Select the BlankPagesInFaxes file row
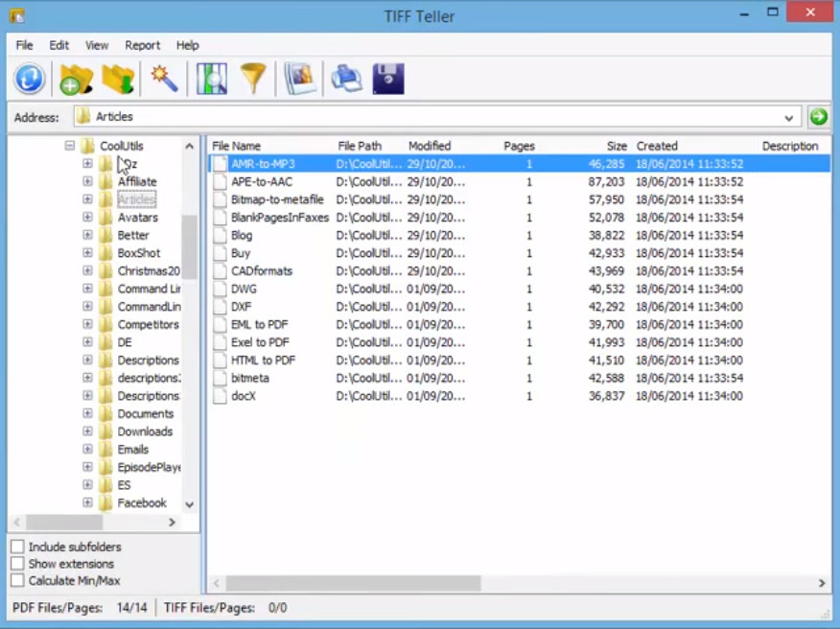 coord(519,218)
